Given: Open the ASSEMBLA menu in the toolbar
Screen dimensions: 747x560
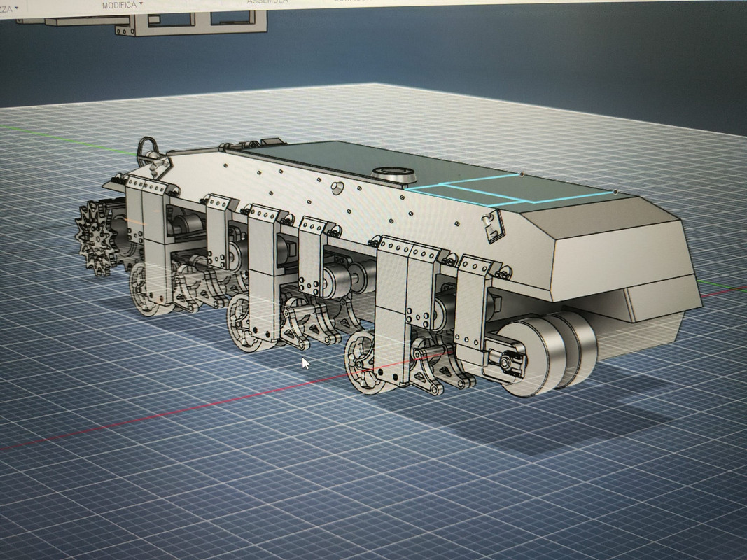Looking at the screenshot, I should [267, 1].
